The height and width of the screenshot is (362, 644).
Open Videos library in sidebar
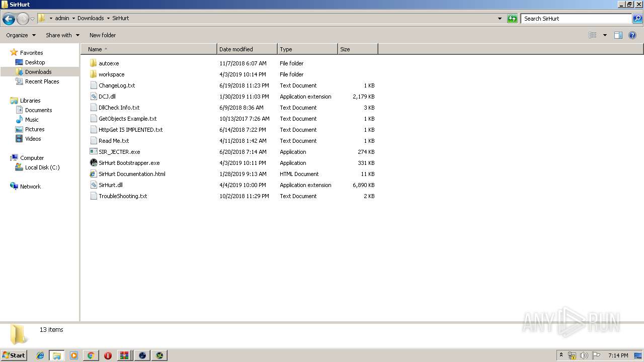pyautogui.click(x=33, y=139)
